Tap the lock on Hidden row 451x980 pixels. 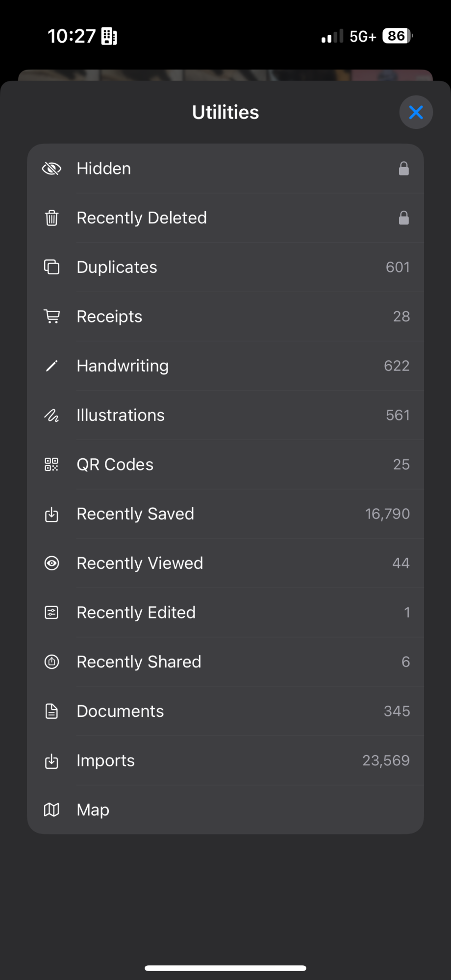403,169
